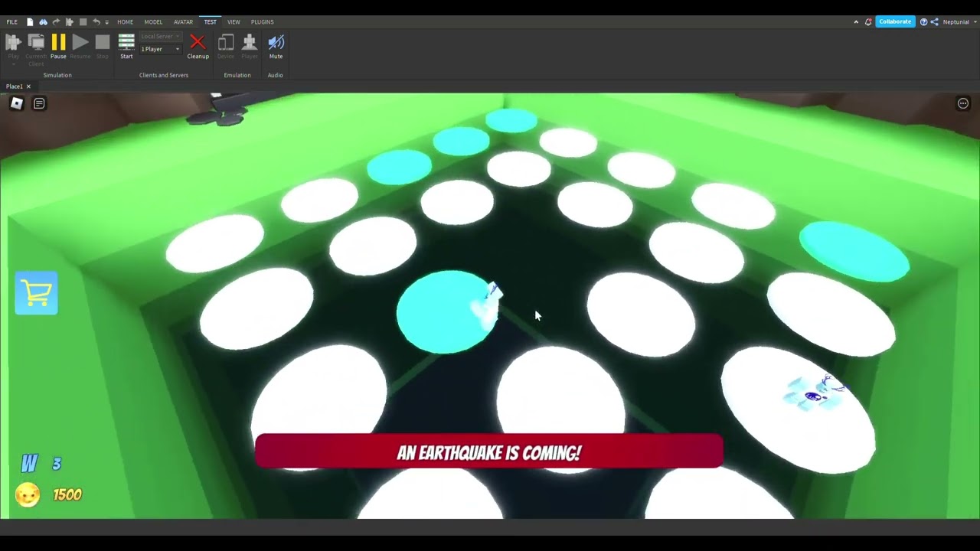Switch to the AVATAR ribbon tab
The width and height of the screenshot is (980, 551).
183,21
